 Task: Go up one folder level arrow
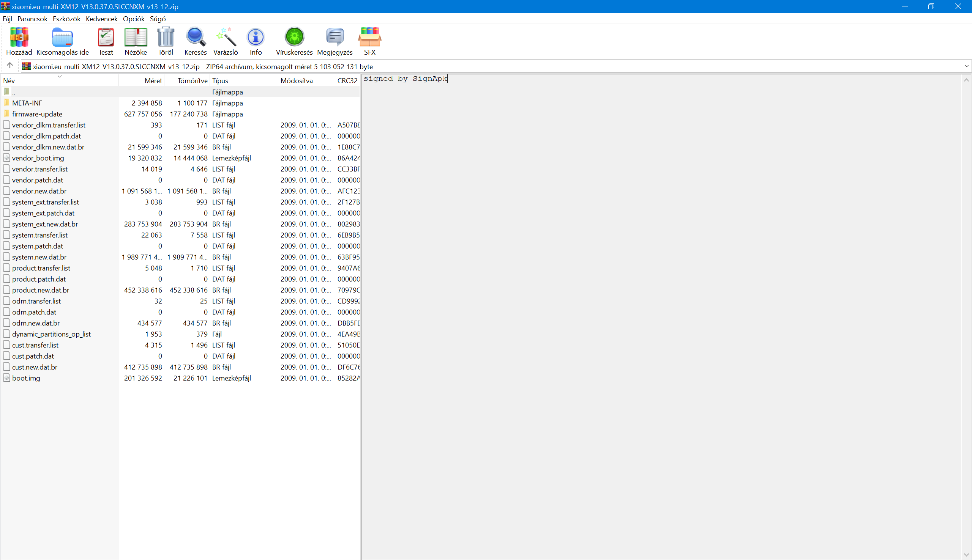(10, 66)
